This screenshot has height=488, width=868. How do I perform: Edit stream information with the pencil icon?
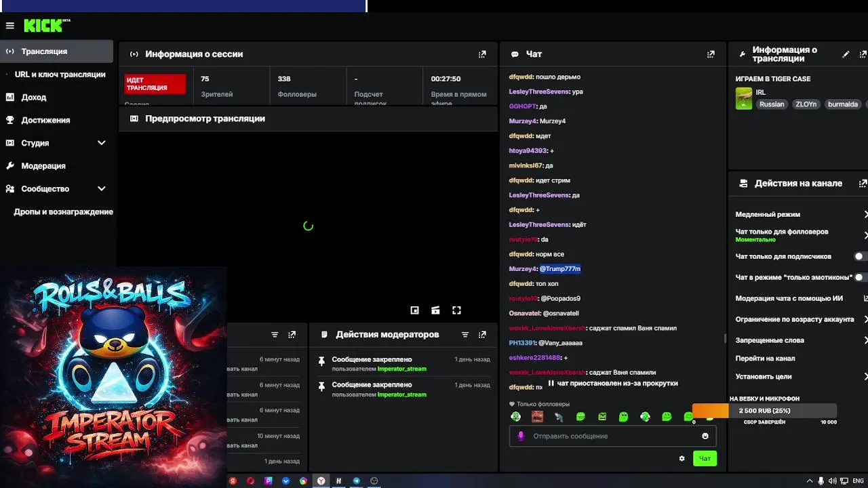[846, 54]
